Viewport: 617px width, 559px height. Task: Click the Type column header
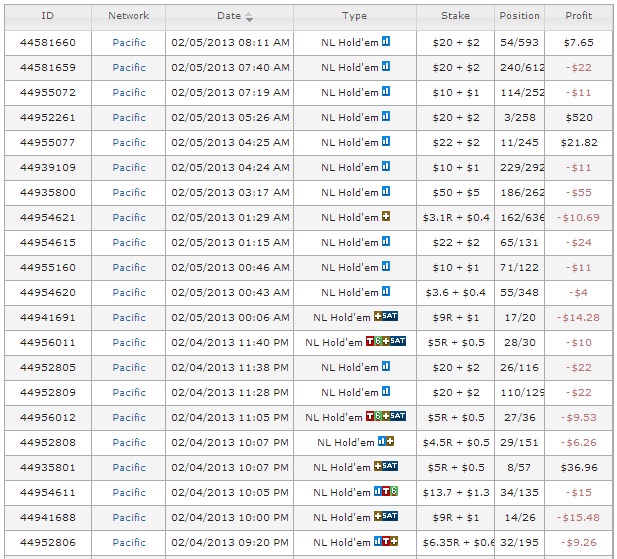(355, 16)
